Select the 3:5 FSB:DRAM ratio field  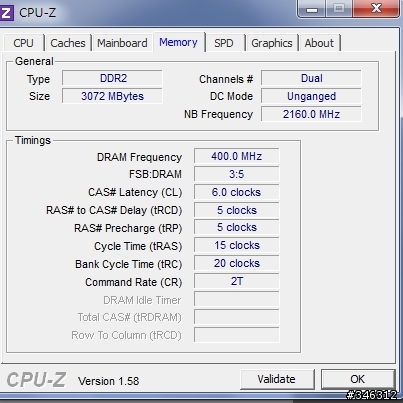click(237, 174)
